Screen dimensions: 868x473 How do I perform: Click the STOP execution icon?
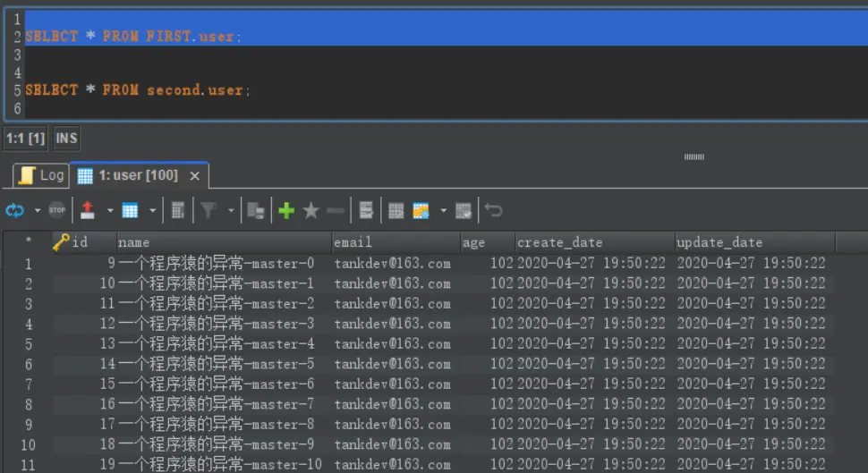point(57,210)
